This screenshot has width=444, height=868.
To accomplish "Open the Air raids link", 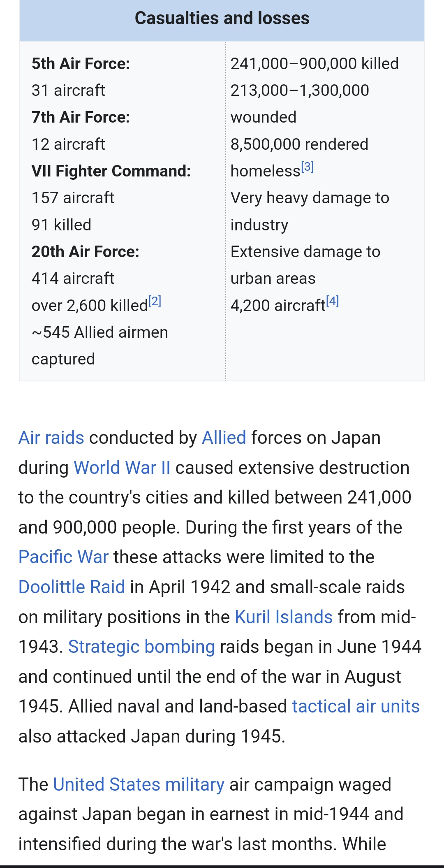I will (x=51, y=438).
